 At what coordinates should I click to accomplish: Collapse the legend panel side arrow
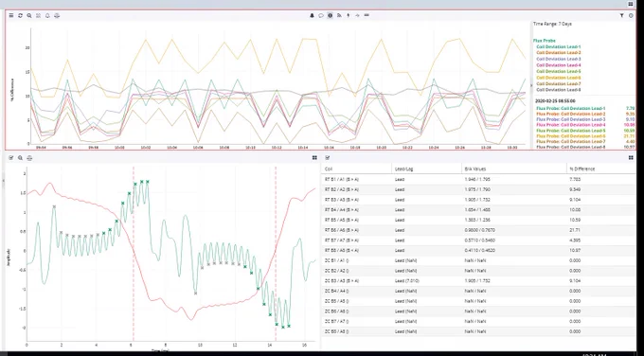tap(531, 85)
